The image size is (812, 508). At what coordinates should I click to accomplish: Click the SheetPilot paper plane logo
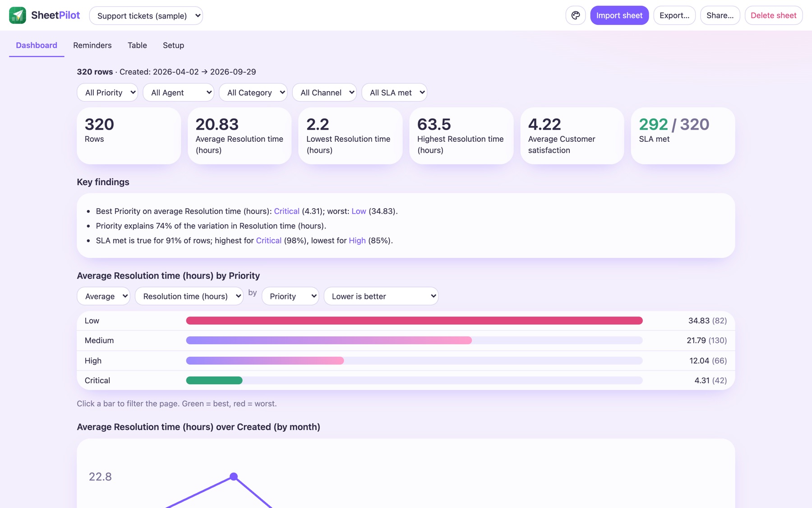pos(18,15)
